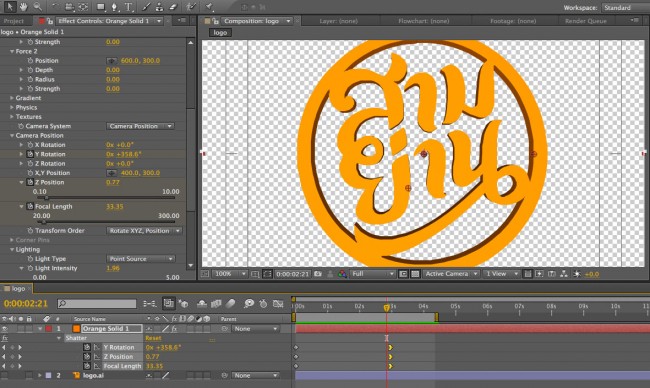Click the Orange Solid 1 red label swatch
This screenshot has width=650, height=388.
[49, 329]
